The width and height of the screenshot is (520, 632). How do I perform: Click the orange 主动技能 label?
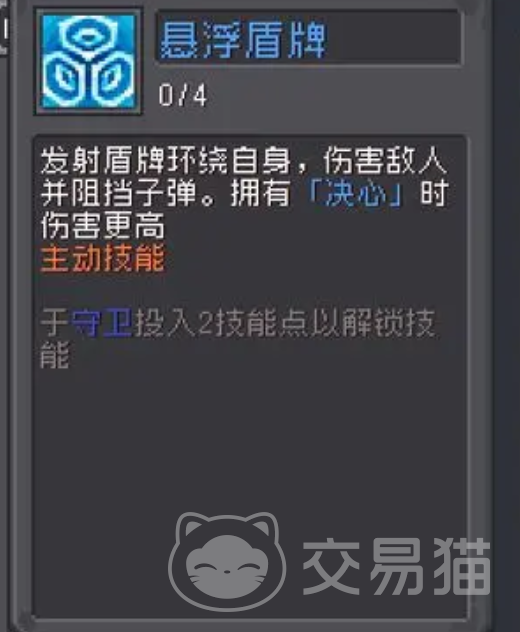(x=103, y=258)
